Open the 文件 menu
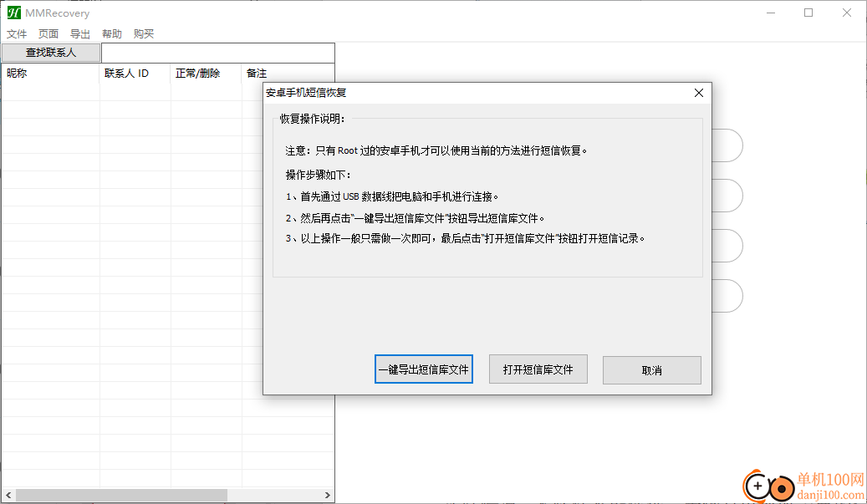The image size is (867, 504). click(x=17, y=33)
